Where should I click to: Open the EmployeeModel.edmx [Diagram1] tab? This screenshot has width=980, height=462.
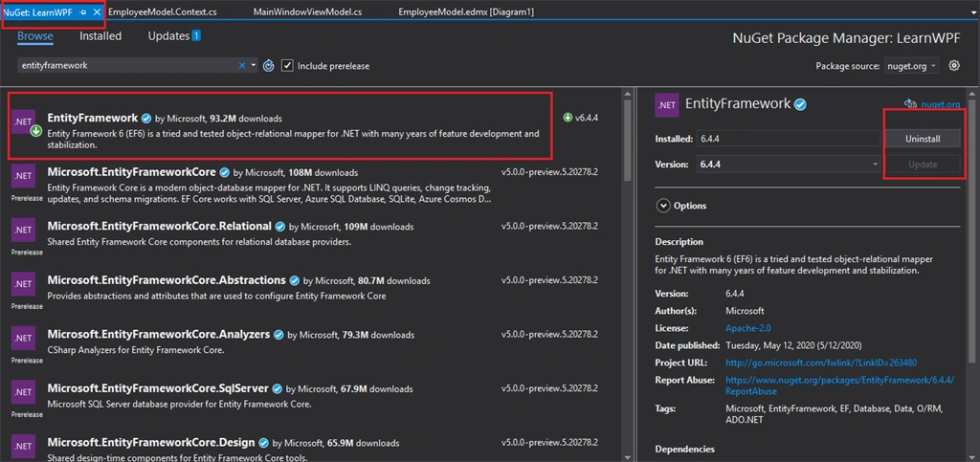click(x=466, y=11)
